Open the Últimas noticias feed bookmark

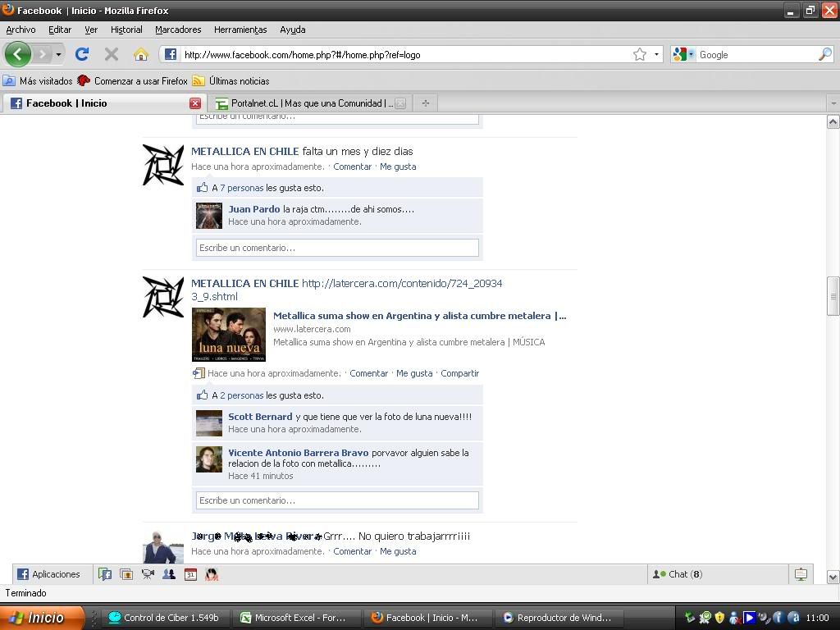[231, 81]
